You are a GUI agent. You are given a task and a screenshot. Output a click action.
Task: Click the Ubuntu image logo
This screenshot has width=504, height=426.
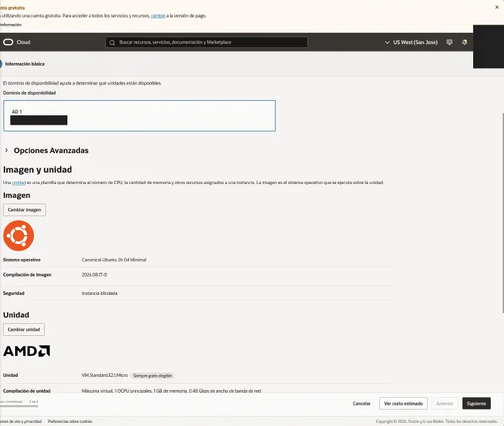pyautogui.click(x=19, y=236)
